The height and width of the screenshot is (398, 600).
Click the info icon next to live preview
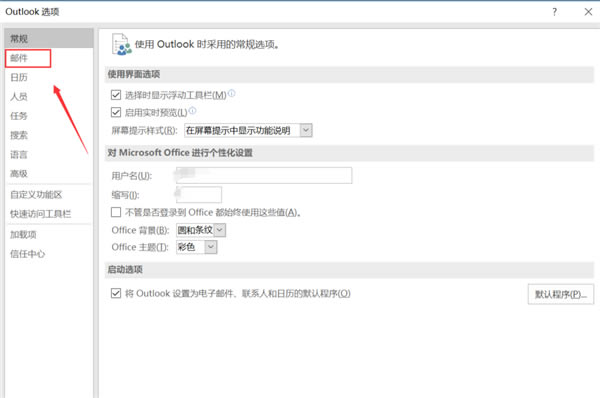(192, 111)
